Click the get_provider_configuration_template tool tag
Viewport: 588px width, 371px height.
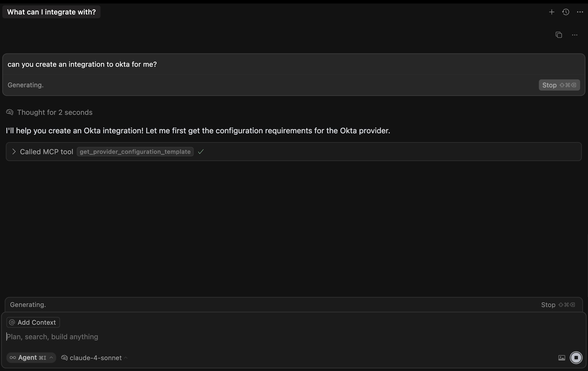tap(135, 152)
